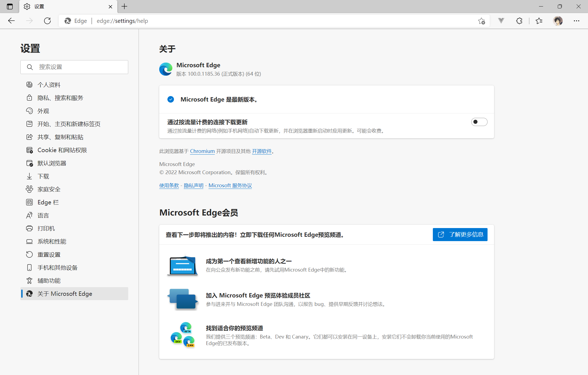This screenshot has height=375, width=588.
Task: Open 外观 appearance settings
Action: pos(43,111)
